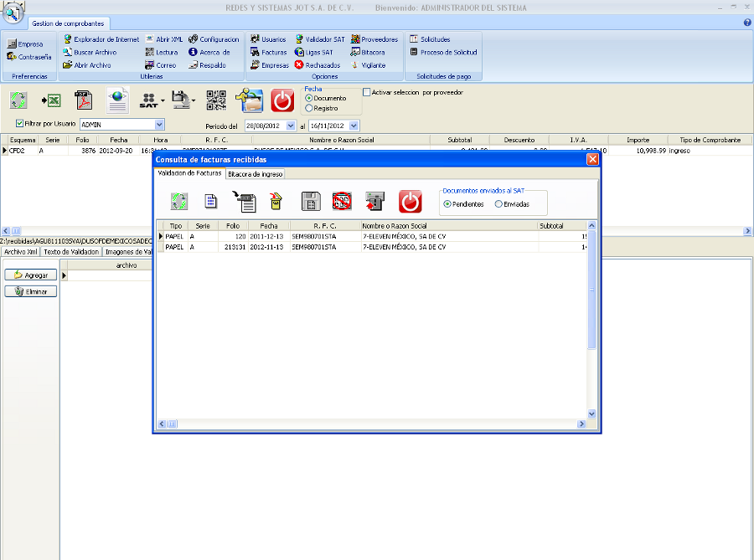754x560 pixels.
Task: Click the green refresh icon in dialog
Action: (x=178, y=201)
